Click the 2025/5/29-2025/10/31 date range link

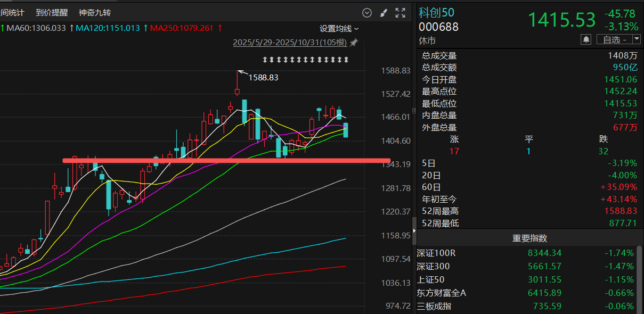pyautogui.click(x=290, y=43)
